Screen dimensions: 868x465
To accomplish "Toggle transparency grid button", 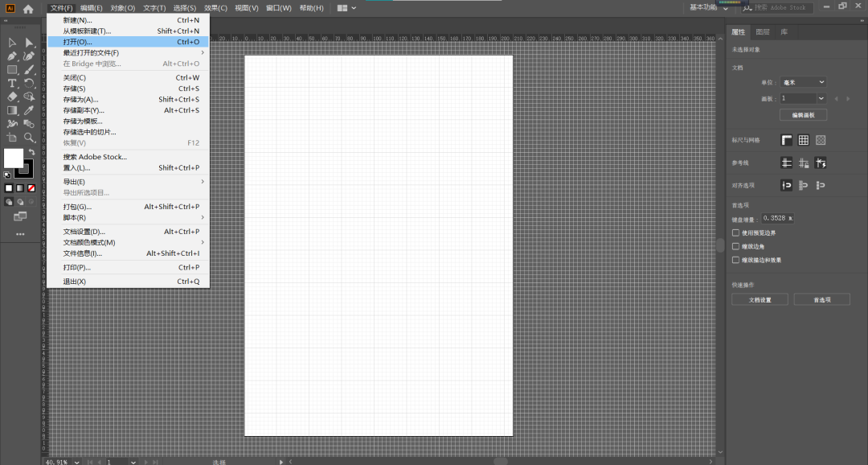I will pyautogui.click(x=821, y=140).
